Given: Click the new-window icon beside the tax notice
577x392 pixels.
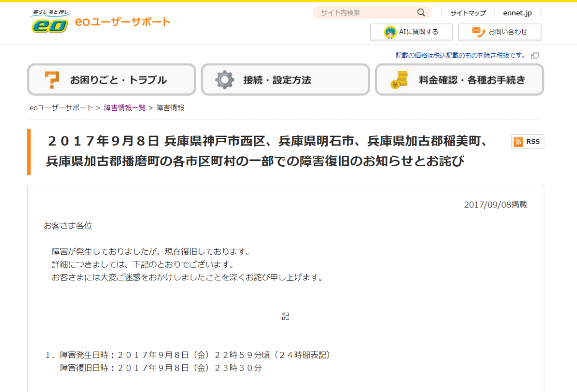Looking at the screenshot, I should [x=535, y=56].
